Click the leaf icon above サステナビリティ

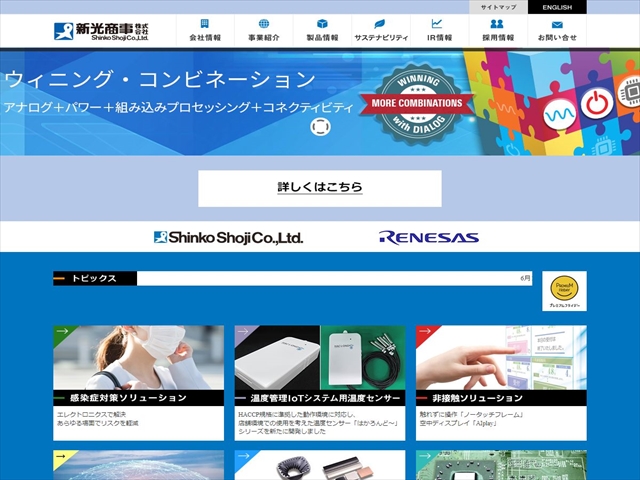(380, 23)
